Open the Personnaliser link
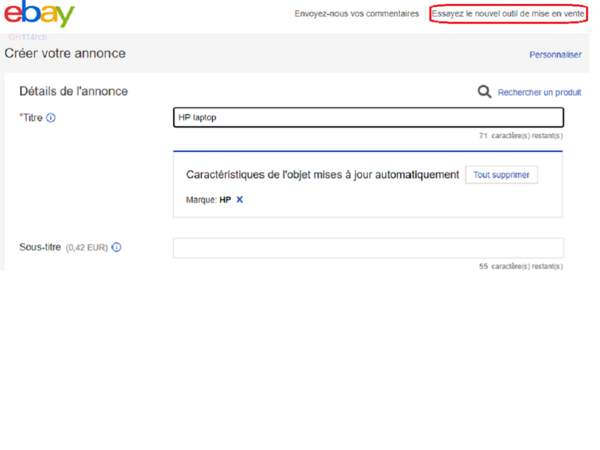600x450 pixels. tap(555, 55)
